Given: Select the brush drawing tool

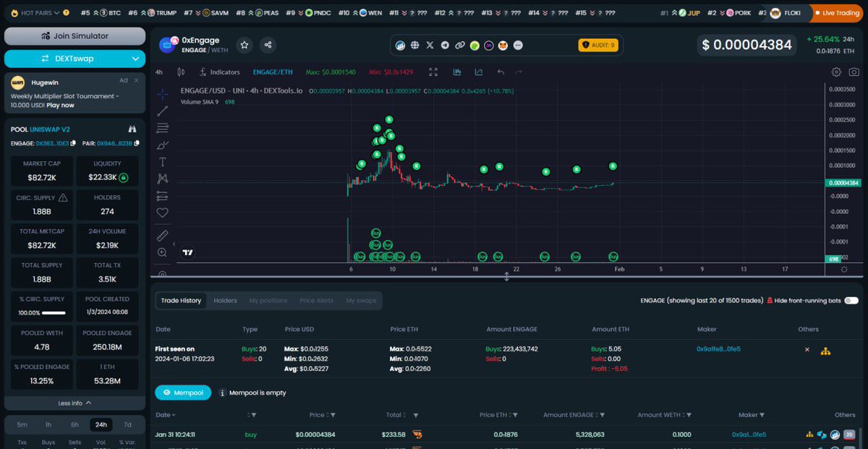Looking at the screenshot, I should tap(163, 145).
